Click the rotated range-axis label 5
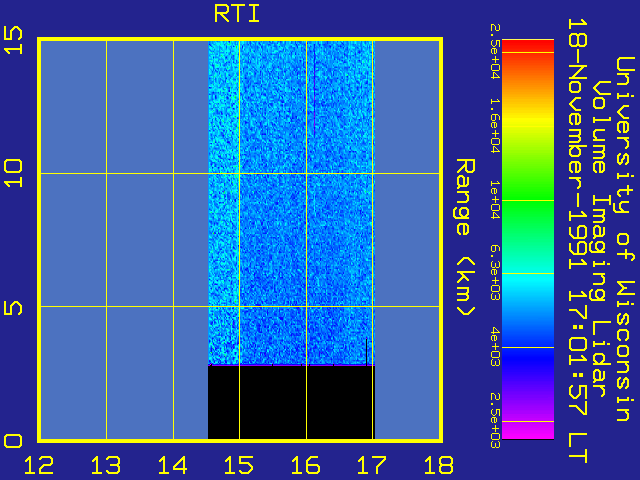The image size is (640, 480). pyautogui.click(x=13, y=308)
